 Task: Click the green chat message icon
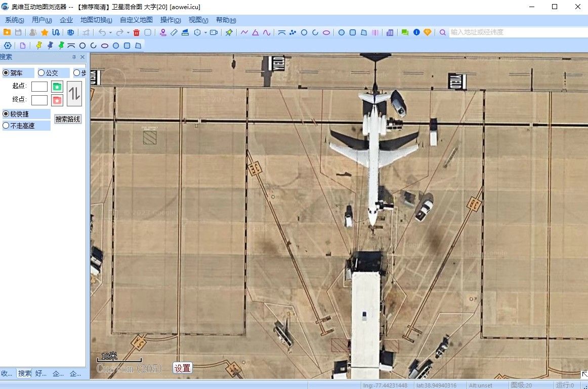tap(405, 32)
